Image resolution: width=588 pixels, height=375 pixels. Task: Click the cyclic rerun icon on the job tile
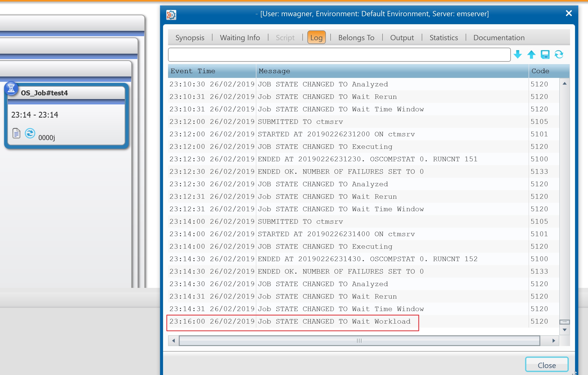30,133
